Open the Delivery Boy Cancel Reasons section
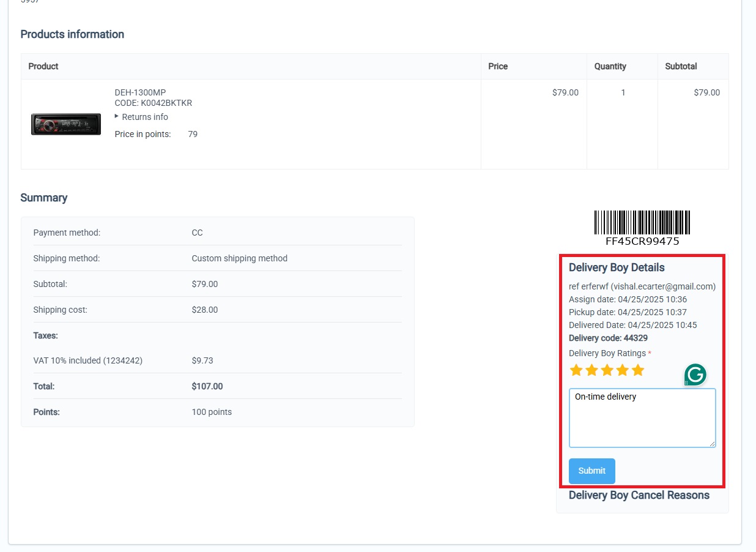756x552 pixels. click(639, 495)
